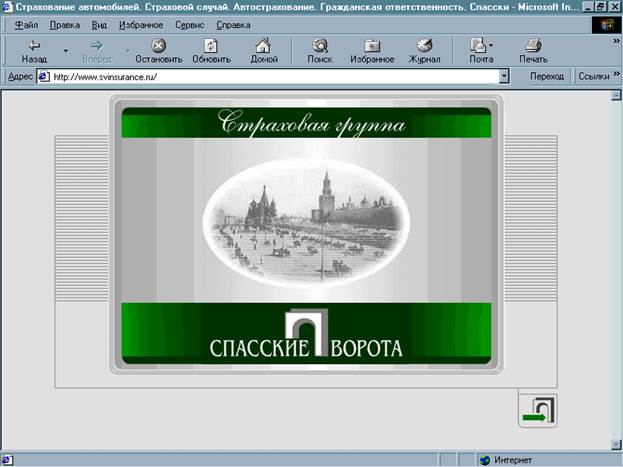Expand the address bar dropdown arrow
623x467 pixels.
tap(504, 76)
